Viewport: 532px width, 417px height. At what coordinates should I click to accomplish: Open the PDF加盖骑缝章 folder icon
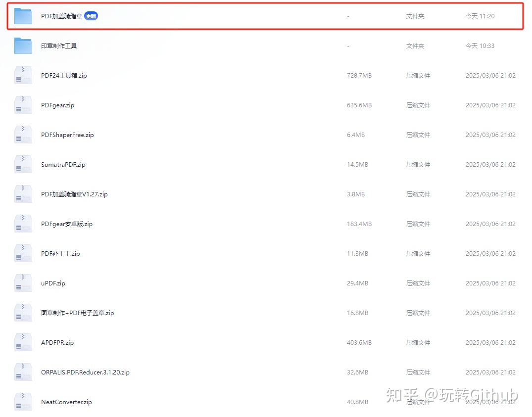click(x=23, y=16)
